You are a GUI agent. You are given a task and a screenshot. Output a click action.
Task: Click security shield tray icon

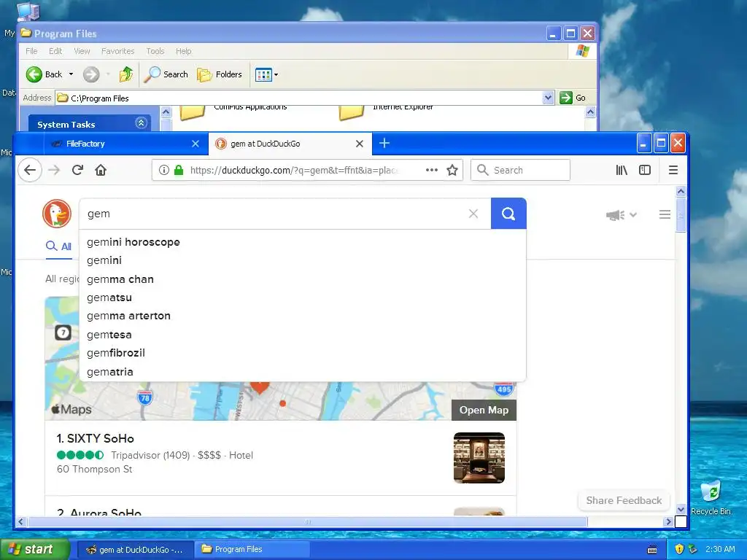[x=679, y=549]
